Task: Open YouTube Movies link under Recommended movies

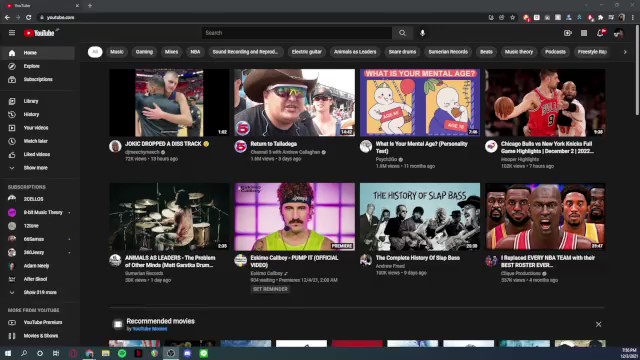Action: point(150,329)
